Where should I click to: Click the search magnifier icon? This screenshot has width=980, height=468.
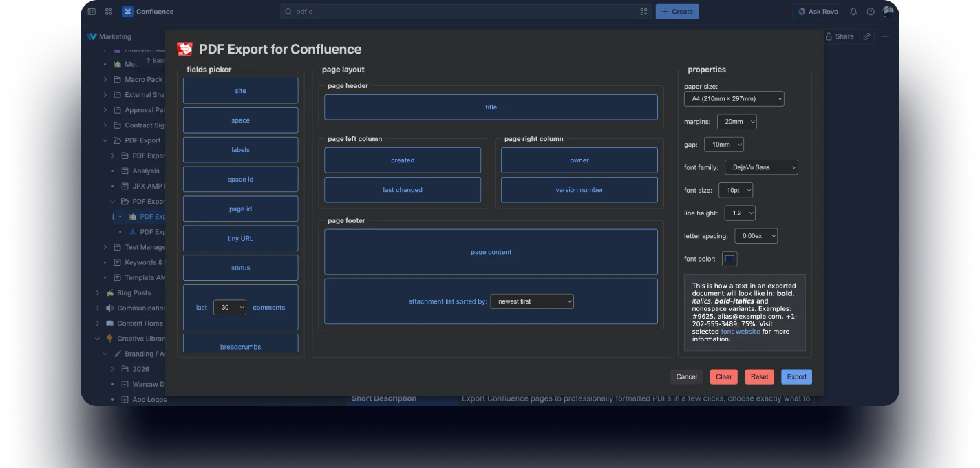point(289,12)
